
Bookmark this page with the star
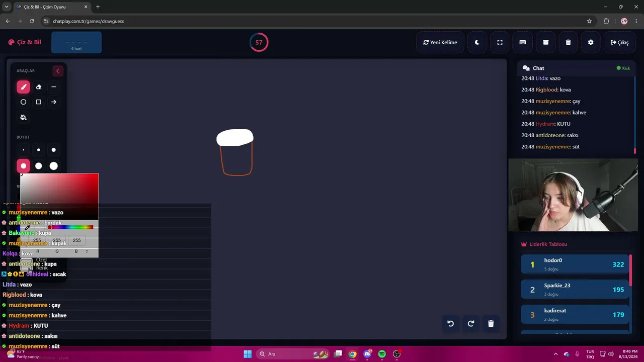tap(589, 21)
